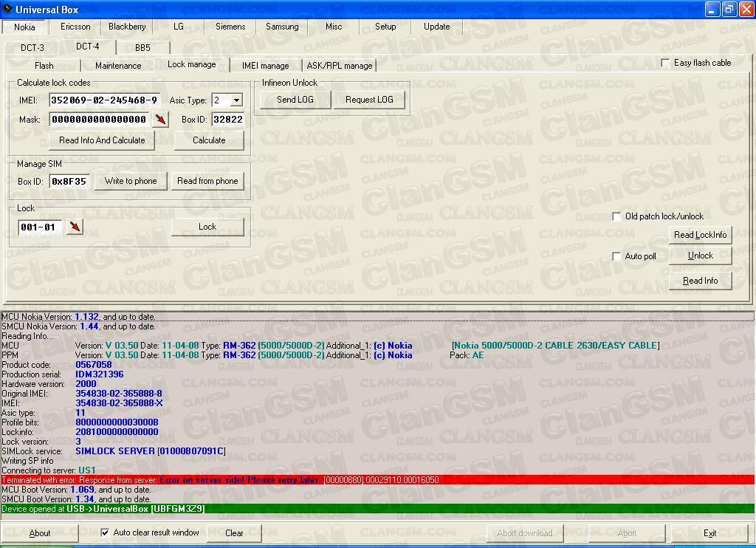The height and width of the screenshot is (548, 756).
Task: Click the red arrow icon beside Lock code
Action: click(75, 227)
